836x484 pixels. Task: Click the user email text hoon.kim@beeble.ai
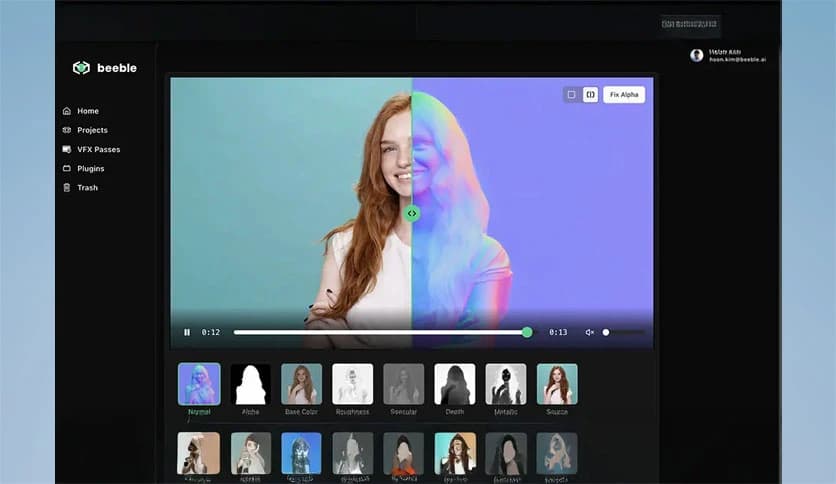737,60
